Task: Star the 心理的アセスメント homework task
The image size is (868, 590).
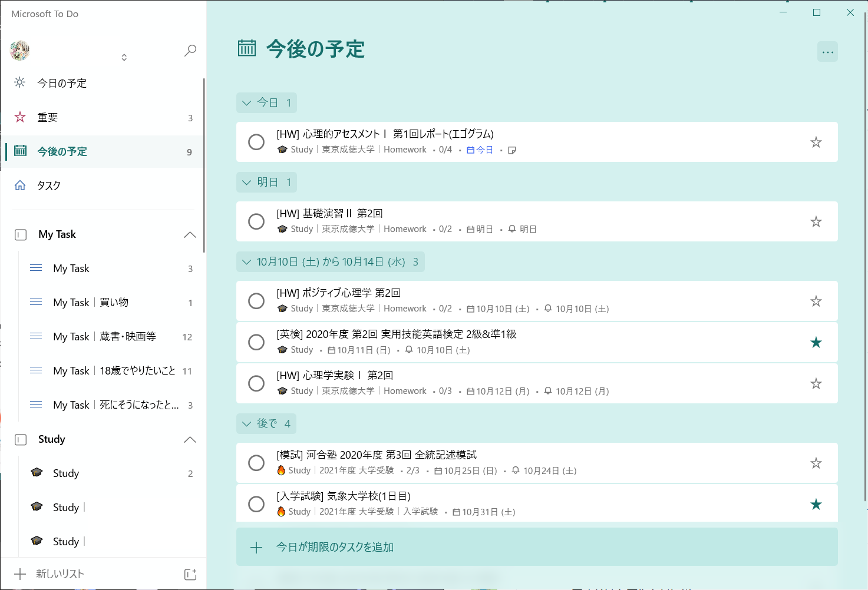Action: [816, 142]
